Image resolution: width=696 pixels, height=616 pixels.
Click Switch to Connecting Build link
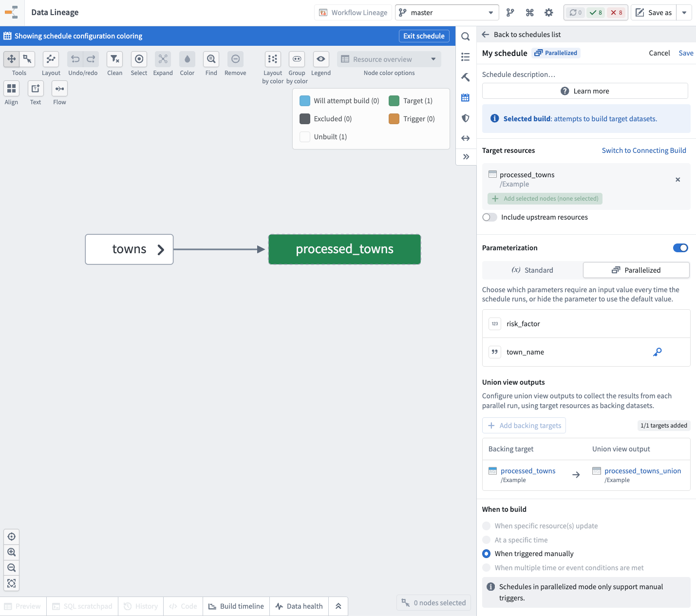click(644, 150)
